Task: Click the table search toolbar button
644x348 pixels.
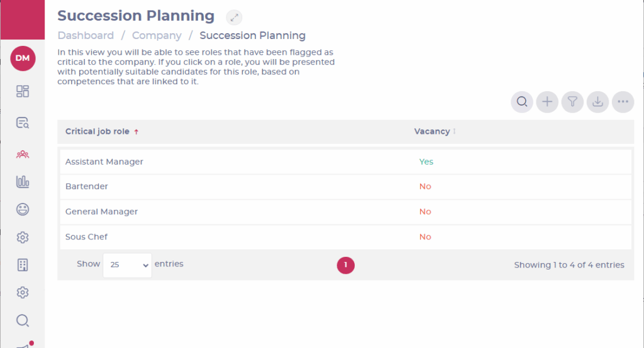Action: coord(522,102)
